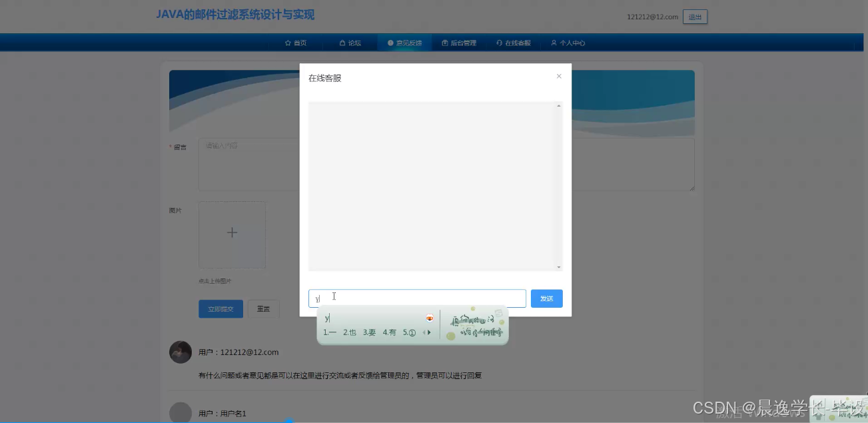Pick IME candidate 4.有
This screenshot has height=423, width=868.
click(390, 332)
